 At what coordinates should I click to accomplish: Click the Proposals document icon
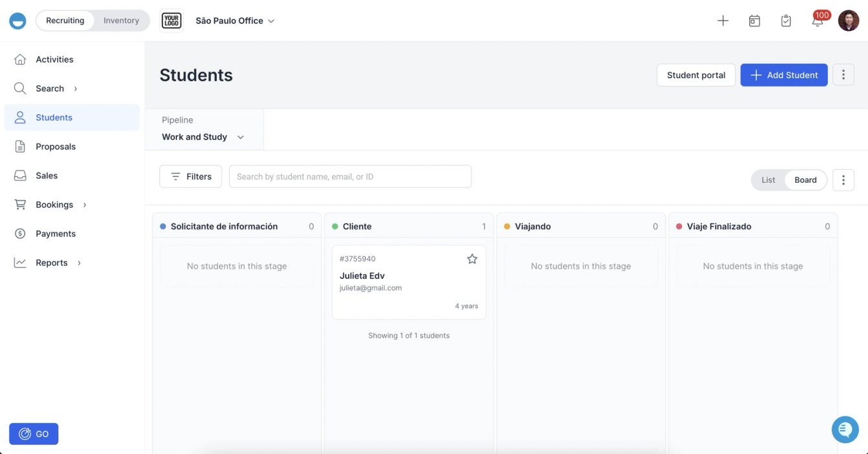click(20, 147)
